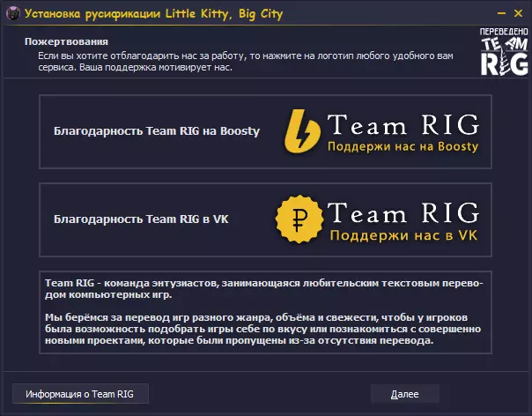
Task: Click the instruction text 'Если вы хотите отблагодарить нас'
Action: click(246, 62)
